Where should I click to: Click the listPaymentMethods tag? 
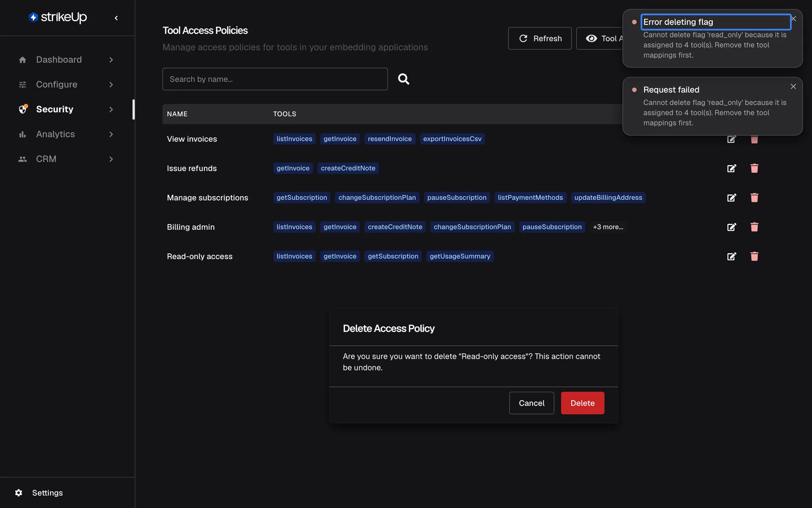coord(530,198)
